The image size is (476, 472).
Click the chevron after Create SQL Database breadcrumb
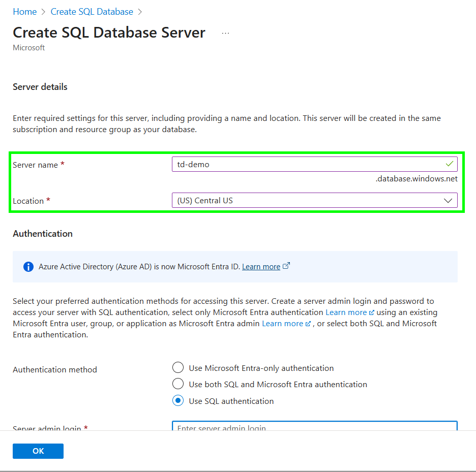coord(140,12)
